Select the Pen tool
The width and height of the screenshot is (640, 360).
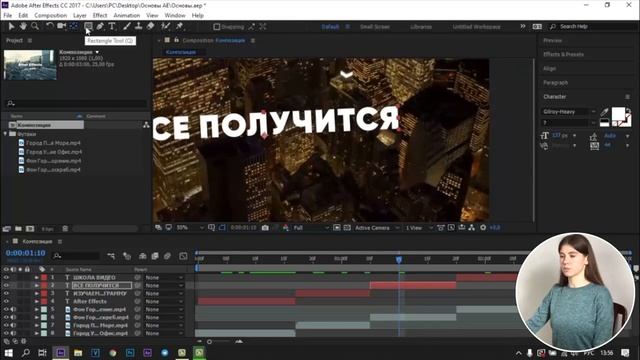[100, 26]
